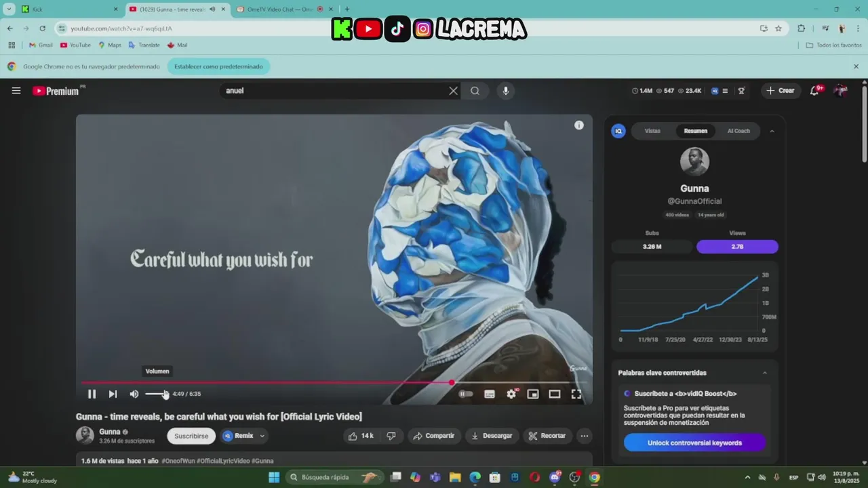
Task: Like the video with the 14 k thumbs-up
Action: pyautogui.click(x=362, y=436)
